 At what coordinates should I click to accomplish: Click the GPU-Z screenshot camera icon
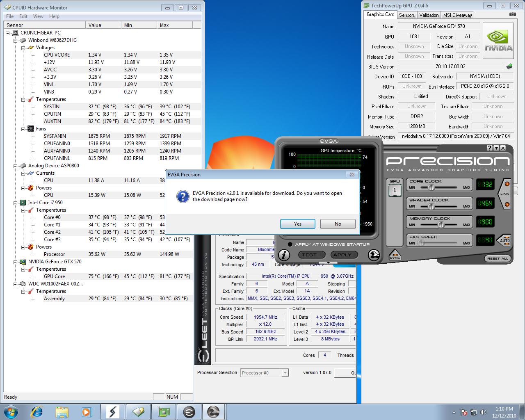click(x=512, y=14)
